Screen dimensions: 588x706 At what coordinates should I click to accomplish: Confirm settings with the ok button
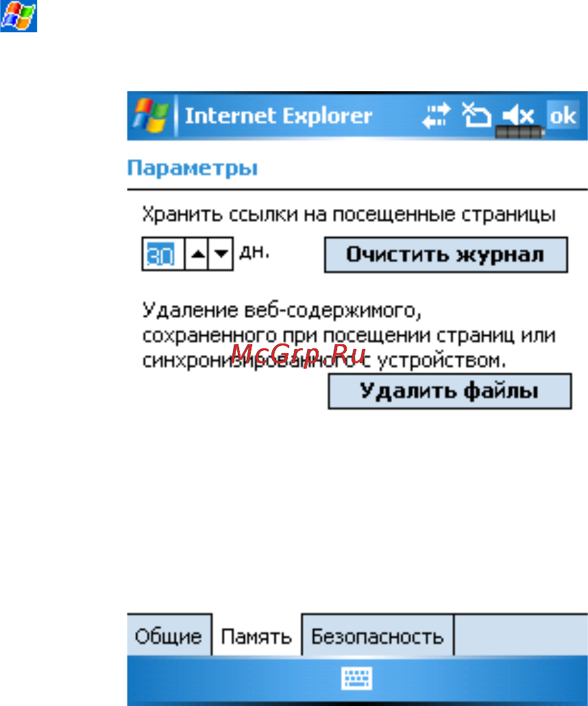[563, 116]
